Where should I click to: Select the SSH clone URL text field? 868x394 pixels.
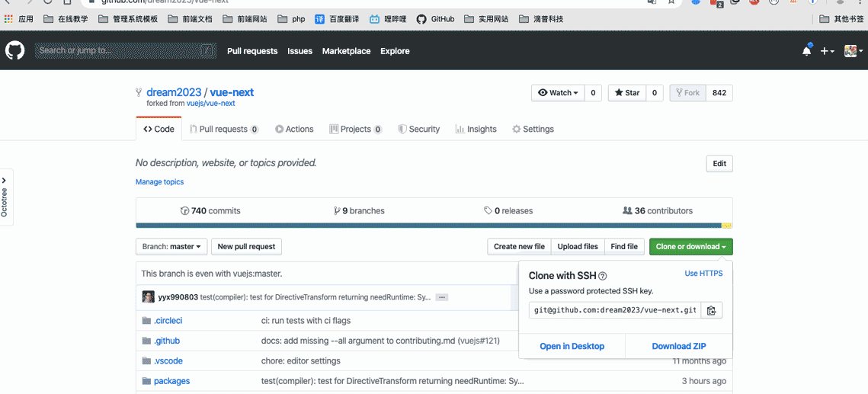click(615, 310)
